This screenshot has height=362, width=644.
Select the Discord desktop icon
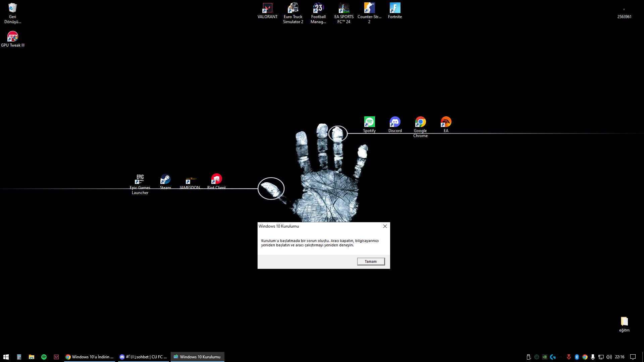pos(395,124)
